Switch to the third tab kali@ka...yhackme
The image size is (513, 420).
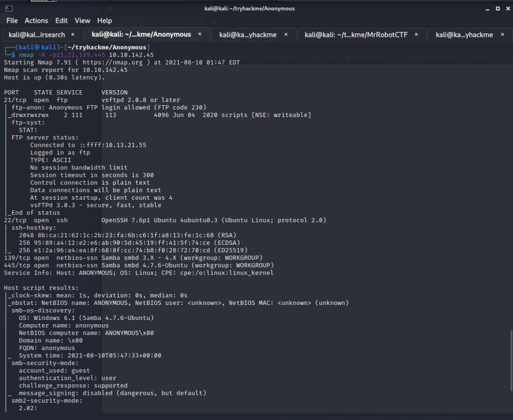coord(247,35)
